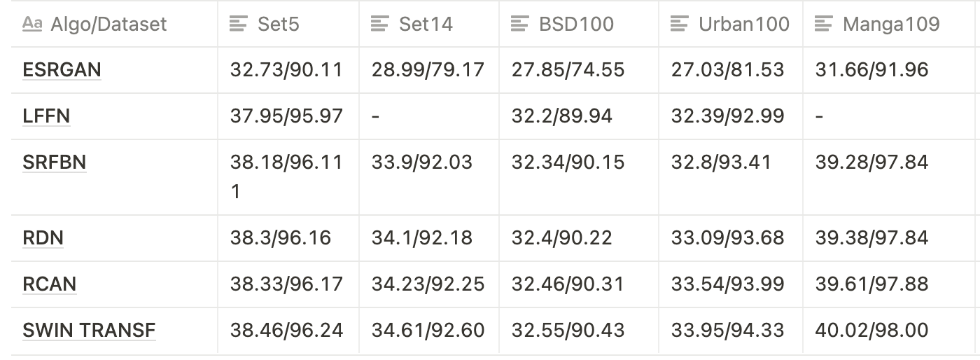Screen dimensions: 980x360
Task: Click the Aa title icon beside Algo/Dataset
Action: coord(32,24)
